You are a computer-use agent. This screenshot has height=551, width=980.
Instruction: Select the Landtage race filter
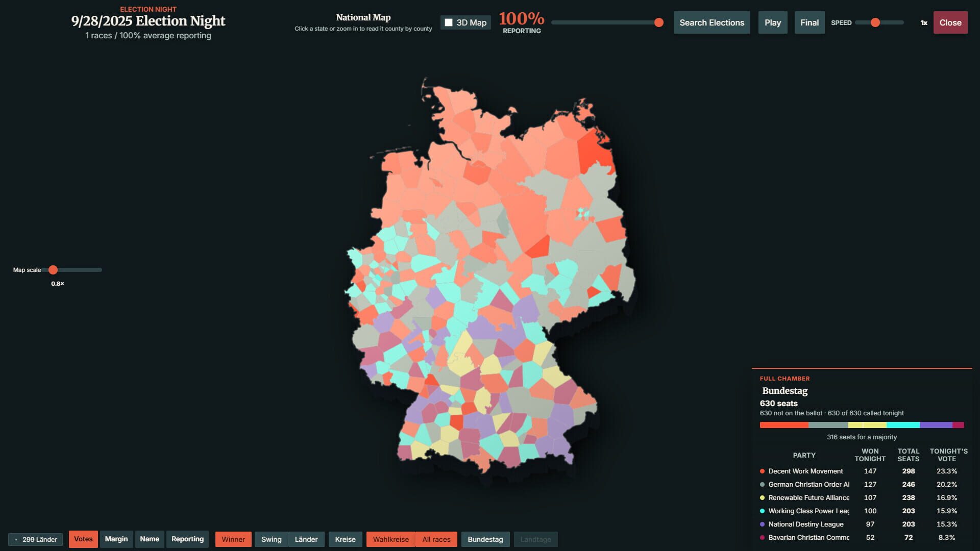(536, 539)
